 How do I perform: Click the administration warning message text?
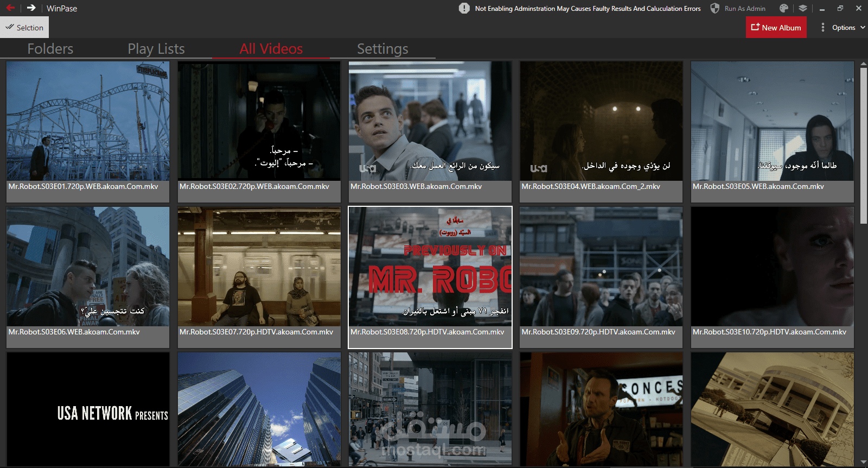(x=588, y=9)
